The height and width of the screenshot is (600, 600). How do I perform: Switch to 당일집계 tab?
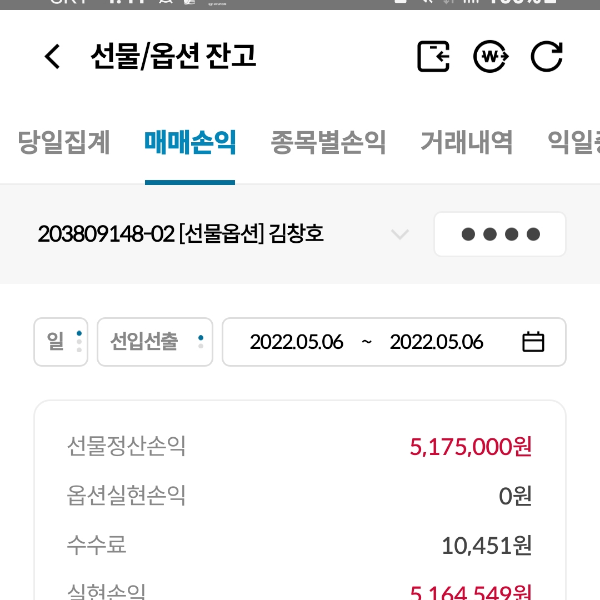[x=64, y=143]
